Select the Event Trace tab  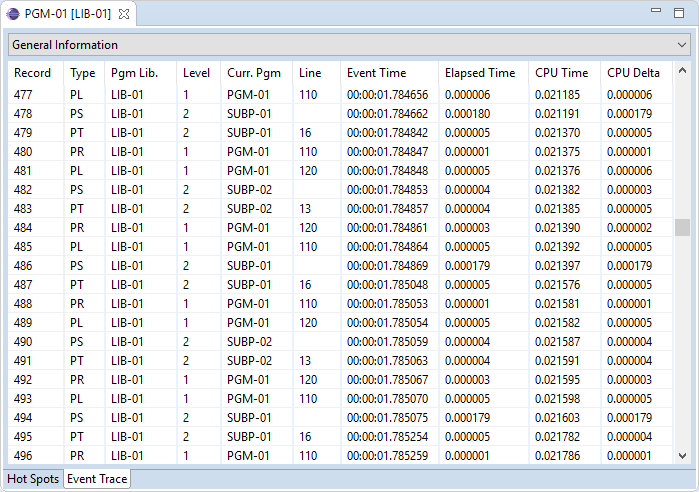pyautogui.click(x=96, y=479)
